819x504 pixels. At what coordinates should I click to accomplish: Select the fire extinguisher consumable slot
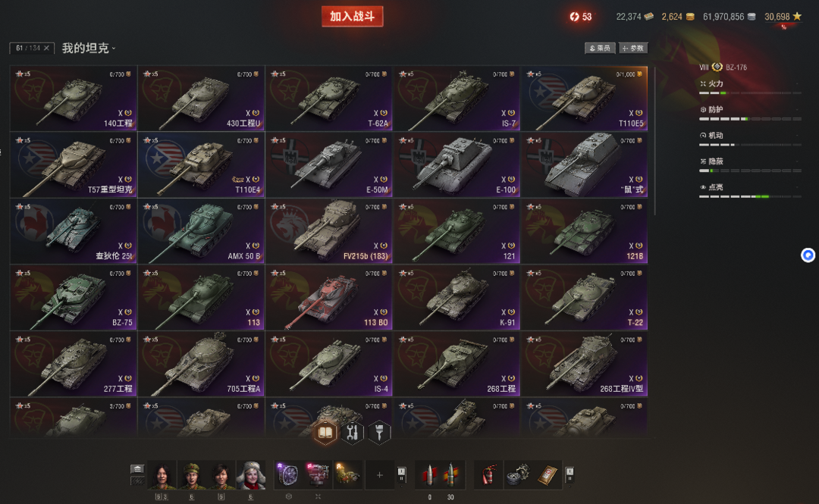[488, 474]
